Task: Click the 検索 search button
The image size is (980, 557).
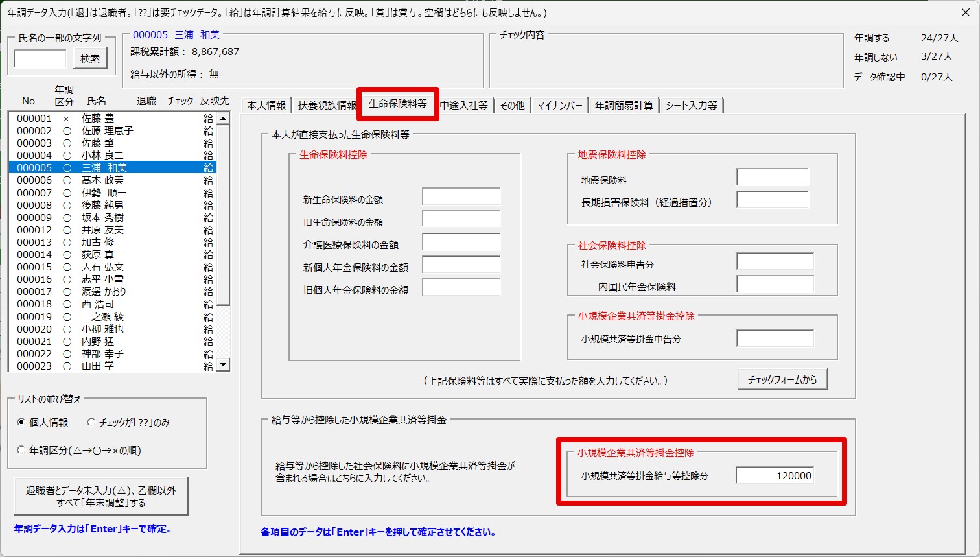Action: pos(90,58)
